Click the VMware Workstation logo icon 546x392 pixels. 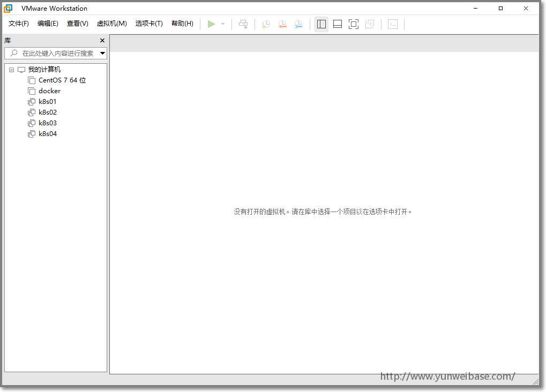pyautogui.click(x=8, y=9)
